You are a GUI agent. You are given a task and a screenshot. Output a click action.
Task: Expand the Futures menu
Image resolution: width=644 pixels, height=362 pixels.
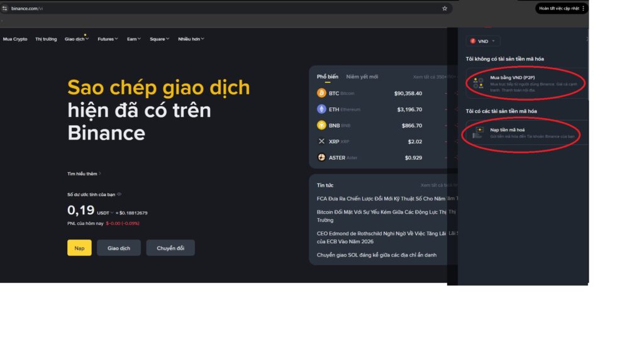point(108,39)
